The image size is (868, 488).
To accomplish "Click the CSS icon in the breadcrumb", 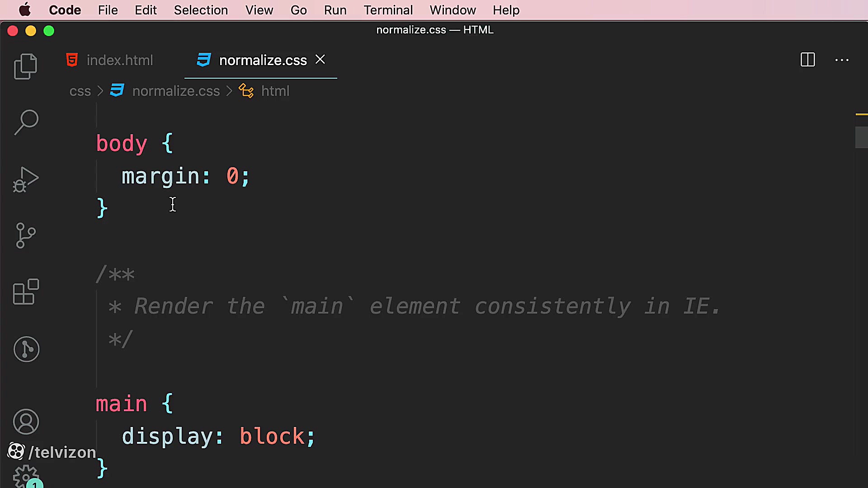I will point(116,90).
